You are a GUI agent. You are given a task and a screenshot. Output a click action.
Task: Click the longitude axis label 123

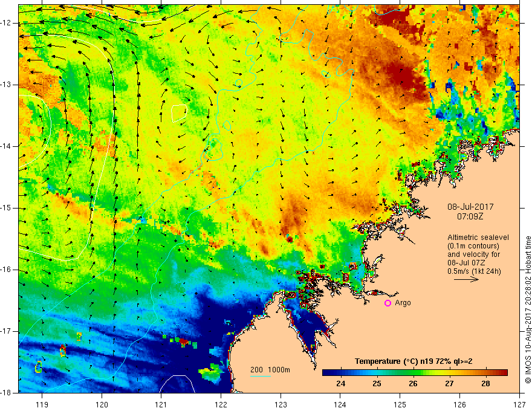[281, 404]
